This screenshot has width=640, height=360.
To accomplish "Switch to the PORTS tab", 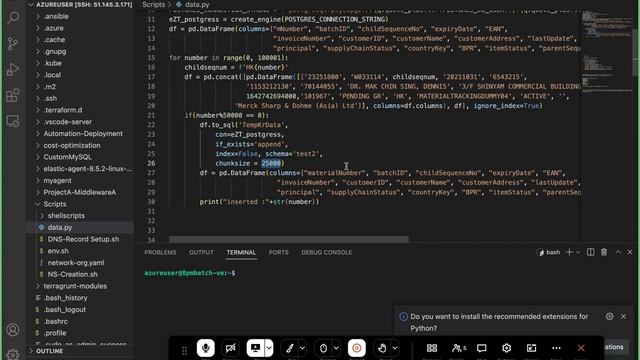I will click(x=278, y=252).
